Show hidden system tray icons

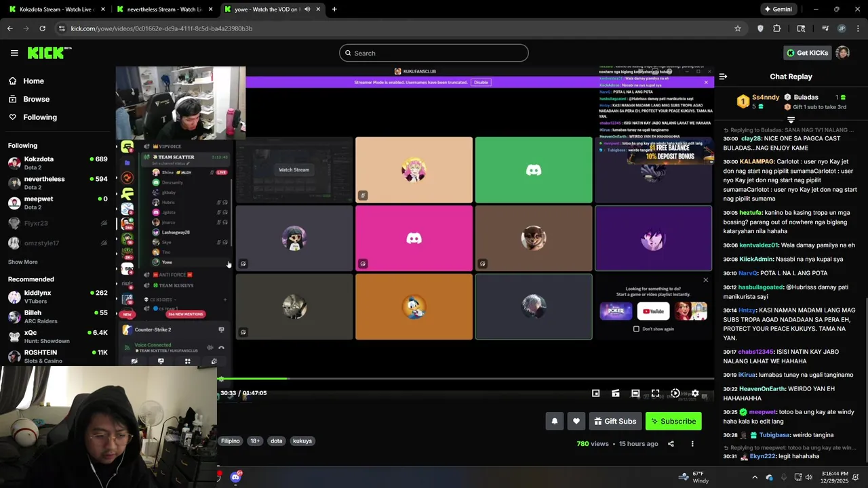pyautogui.click(x=755, y=477)
